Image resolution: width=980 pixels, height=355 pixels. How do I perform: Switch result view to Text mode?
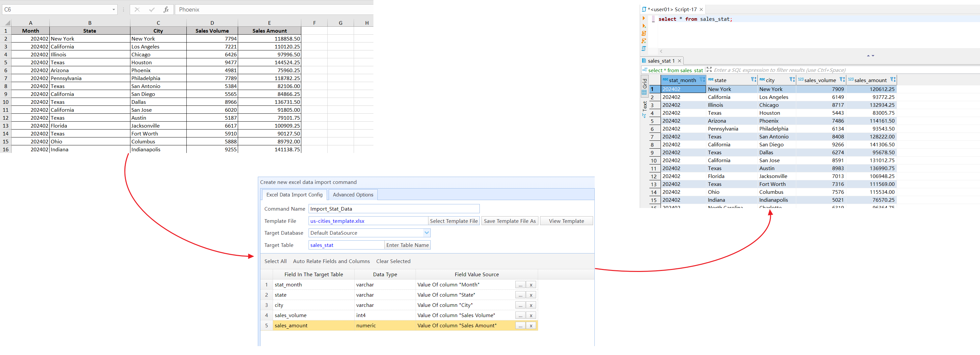coord(644,109)
